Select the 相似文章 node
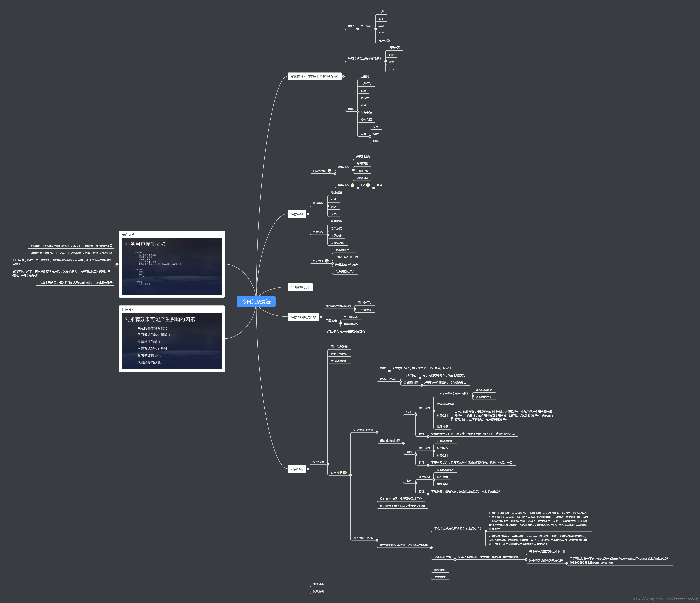 (366, 120)
